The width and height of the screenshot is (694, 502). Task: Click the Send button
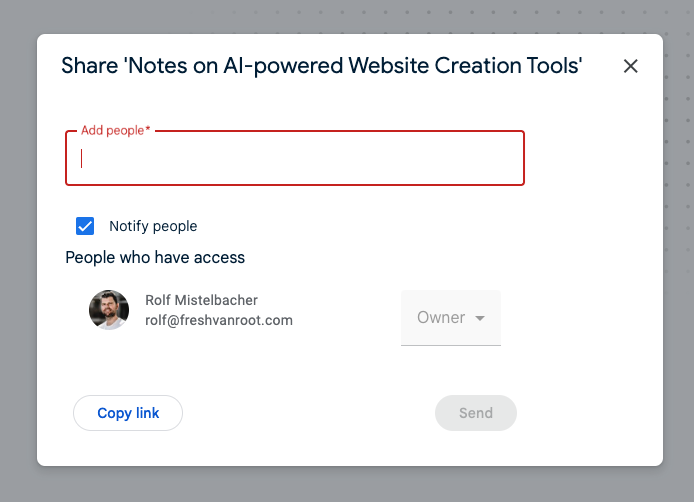click(x=476, y=413)
